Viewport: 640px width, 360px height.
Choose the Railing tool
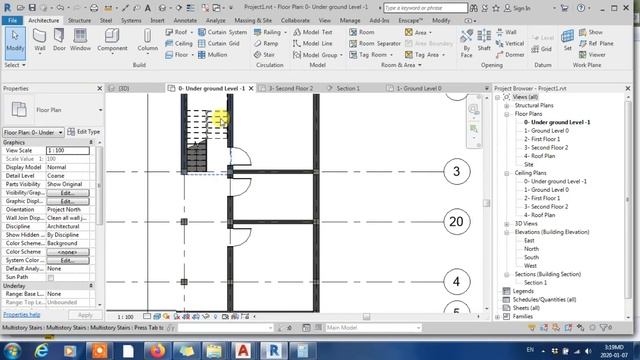270,32
